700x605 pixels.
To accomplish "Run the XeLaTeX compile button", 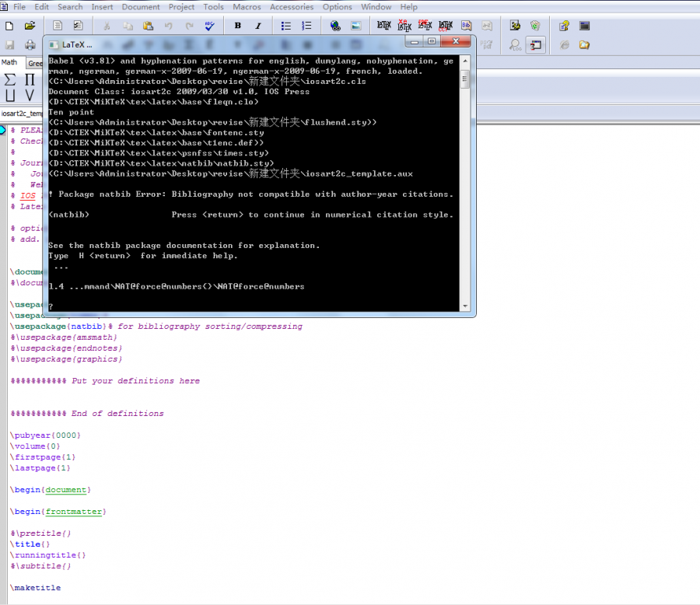I will (x=404, y=26).
